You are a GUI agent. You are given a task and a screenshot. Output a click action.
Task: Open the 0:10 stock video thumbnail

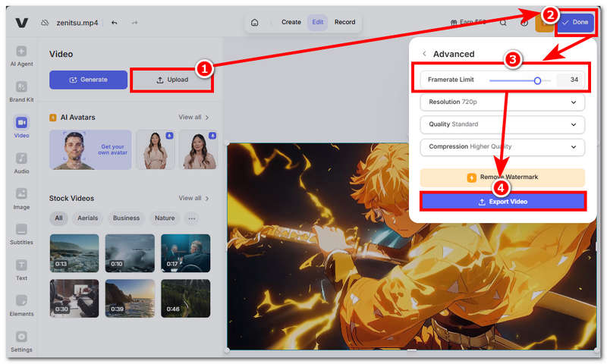(x=130, y=253)
